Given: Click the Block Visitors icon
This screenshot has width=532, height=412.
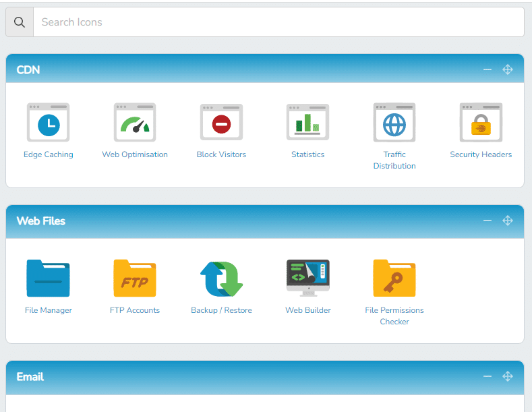Looking at the screenshot, I should pos(221,123).
